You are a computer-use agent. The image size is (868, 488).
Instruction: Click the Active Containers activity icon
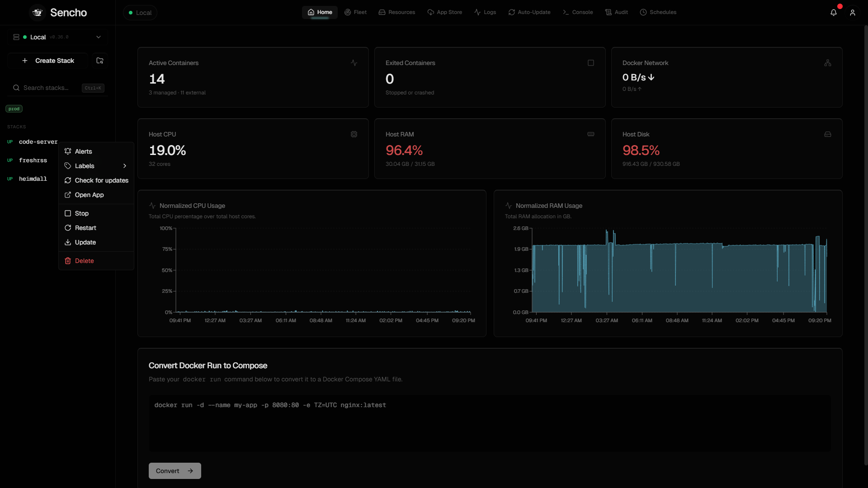click(354, 63)
